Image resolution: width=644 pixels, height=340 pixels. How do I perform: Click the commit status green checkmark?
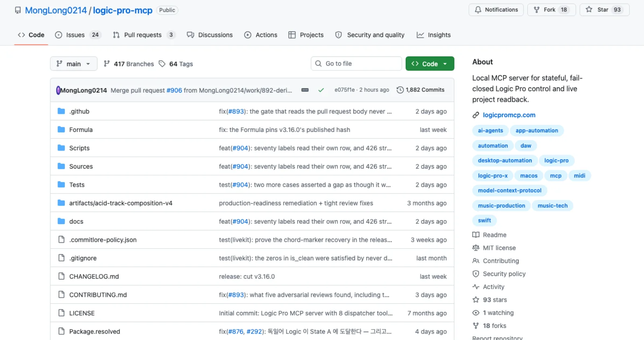(321, 90)
